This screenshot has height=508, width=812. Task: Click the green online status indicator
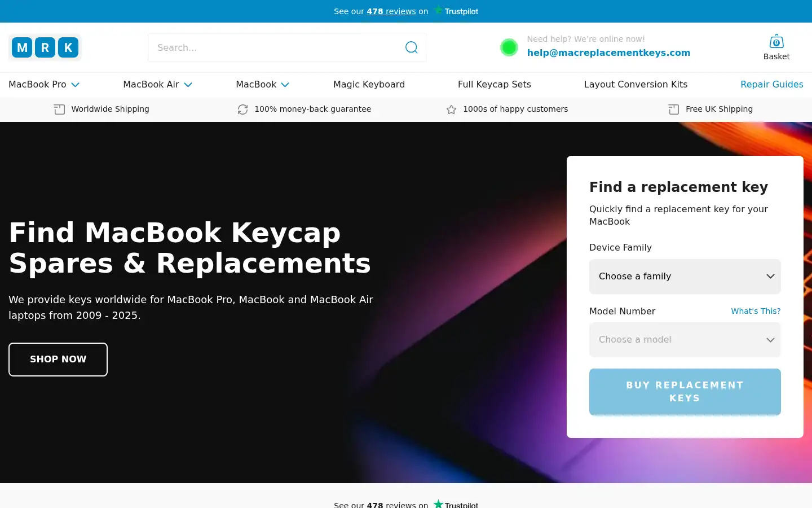click(x=509, y=47)
